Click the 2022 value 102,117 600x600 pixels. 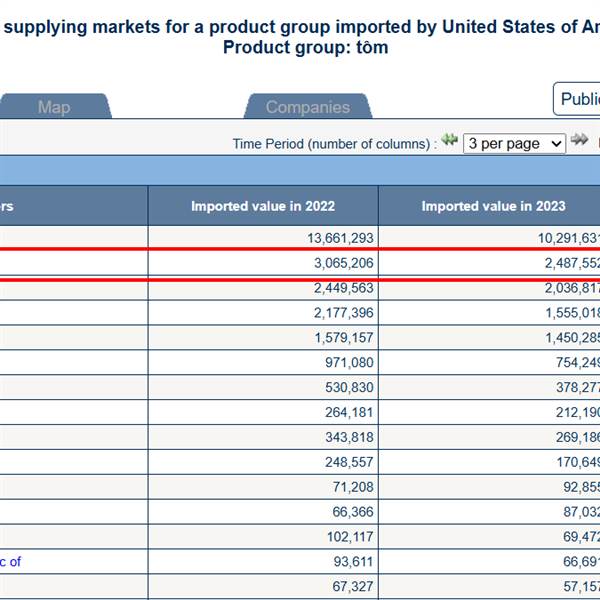[350, 536]
